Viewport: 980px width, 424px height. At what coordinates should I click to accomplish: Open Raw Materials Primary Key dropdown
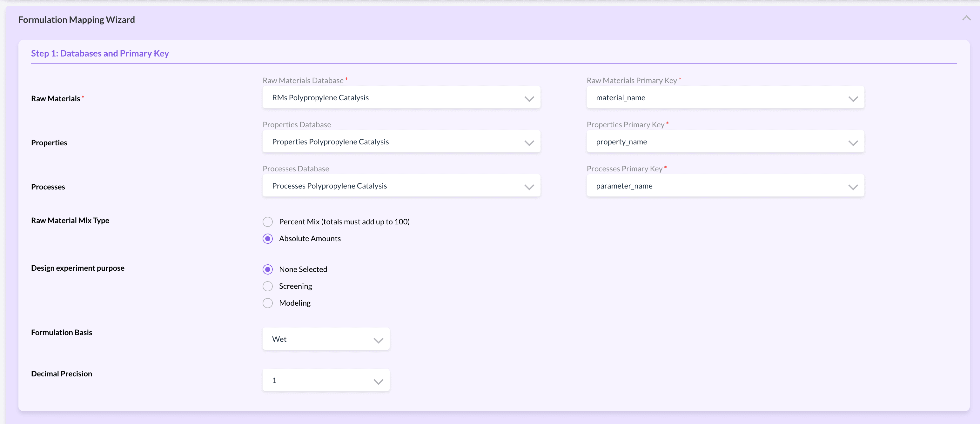tap(725, 98)
